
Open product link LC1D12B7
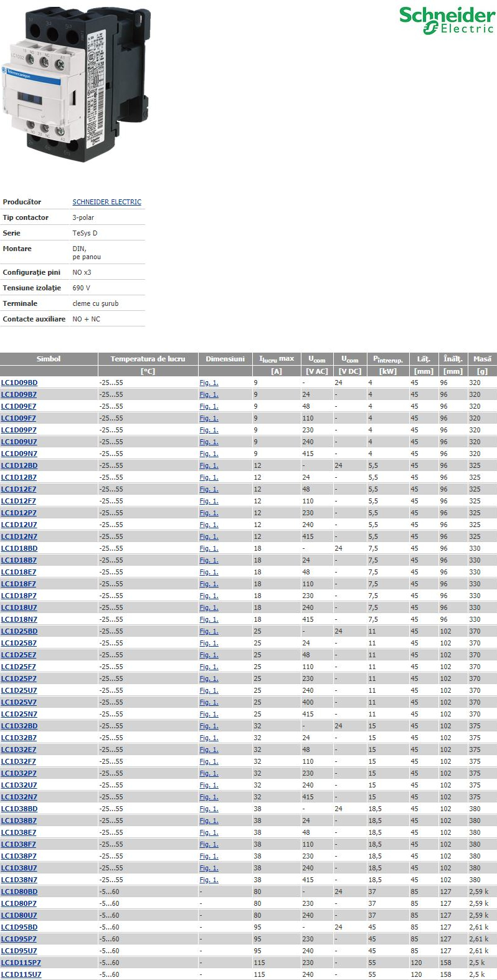coord(19,477)
